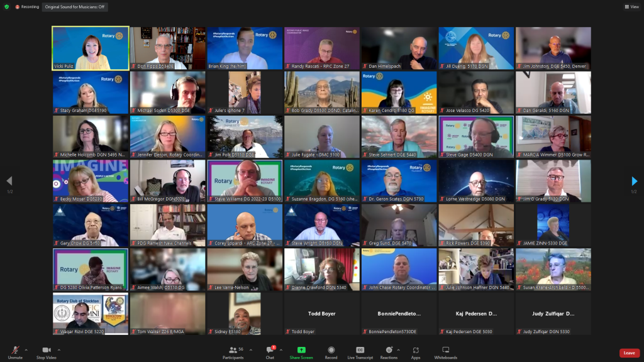
Task: Select Todd Boyer's video-off tile
Action: click(x=321, y=314)
